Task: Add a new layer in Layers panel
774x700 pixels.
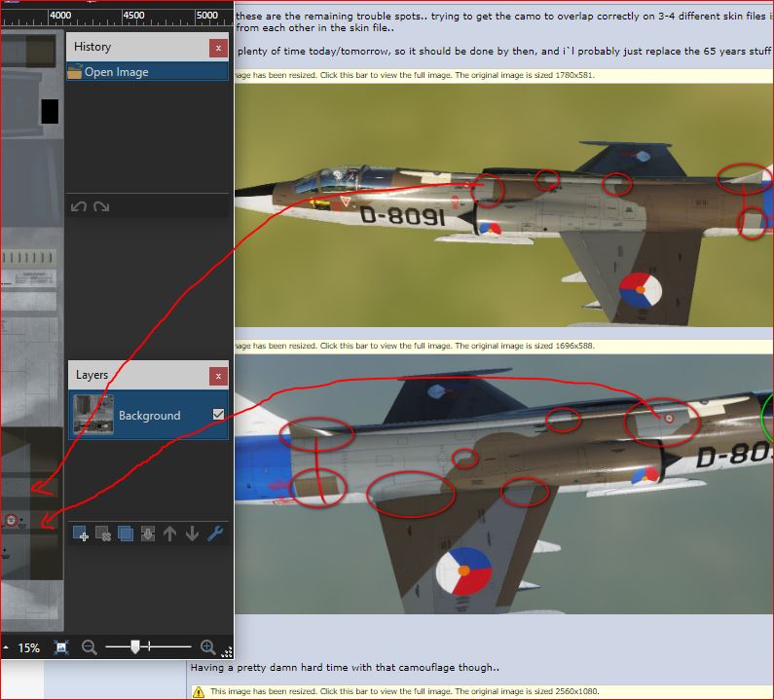Action: coord(81,534)
